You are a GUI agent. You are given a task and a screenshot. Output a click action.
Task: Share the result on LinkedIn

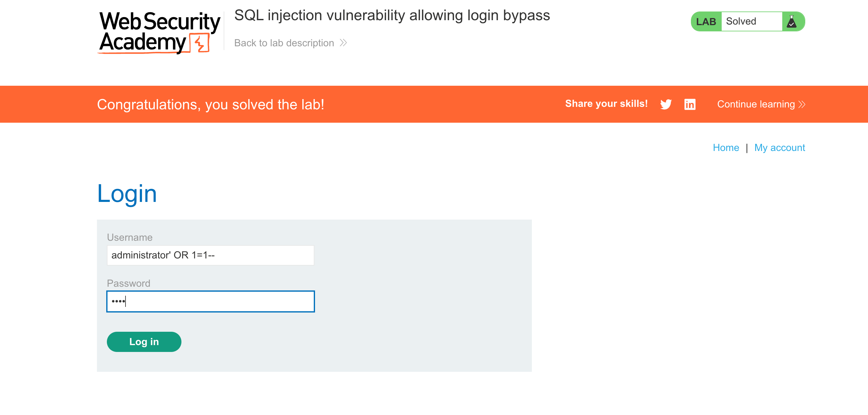point(689,104)
